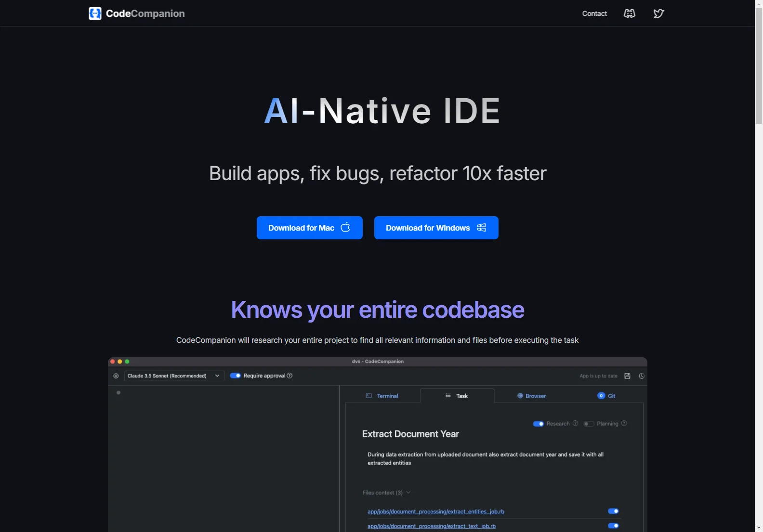763x532 pixels.
Task: Click the 'AI-Native IDE' headline
Action: tap(382, 111)
